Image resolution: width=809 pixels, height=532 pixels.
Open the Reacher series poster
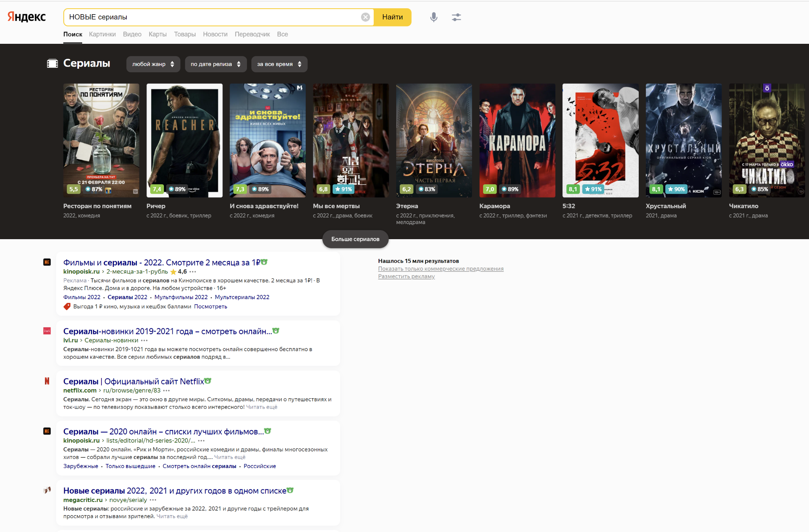click(184, 140)
